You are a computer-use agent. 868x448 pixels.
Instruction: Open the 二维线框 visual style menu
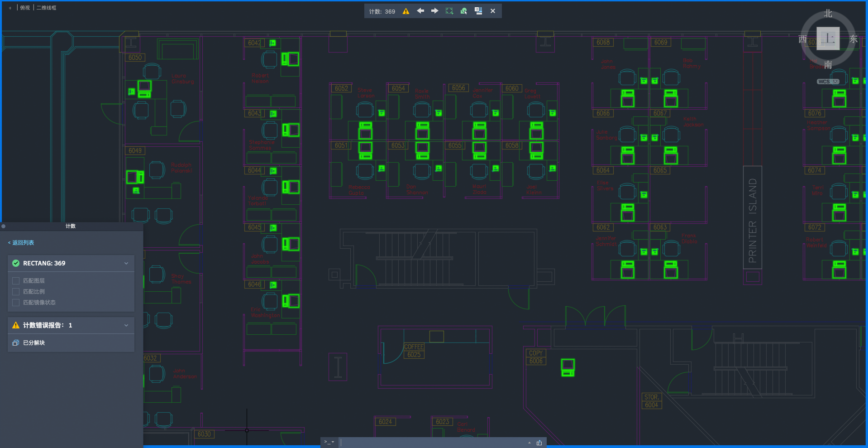tap(46, 8)
